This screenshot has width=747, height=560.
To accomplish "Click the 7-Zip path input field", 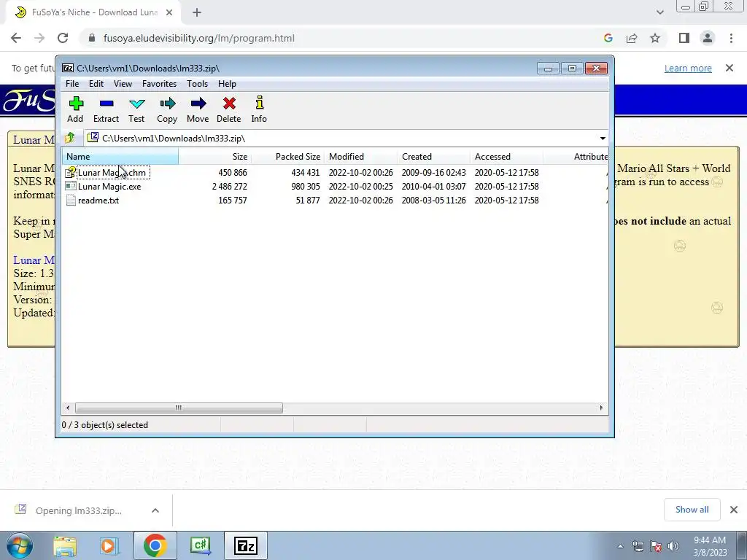I will point(347,138).
